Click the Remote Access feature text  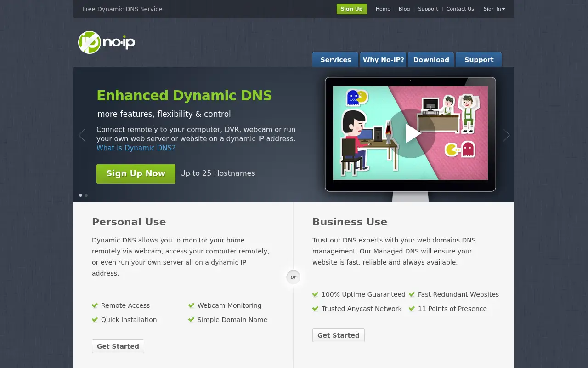click(125, 305)
